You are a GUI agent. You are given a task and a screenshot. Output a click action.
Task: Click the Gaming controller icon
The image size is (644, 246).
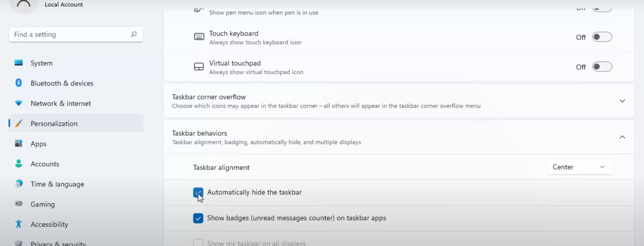point(19,204)
